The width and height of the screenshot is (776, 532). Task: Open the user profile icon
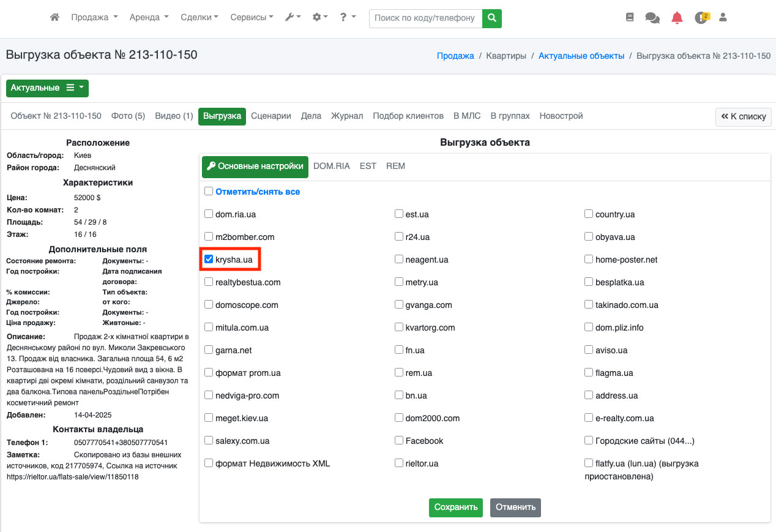pos(723,18)
